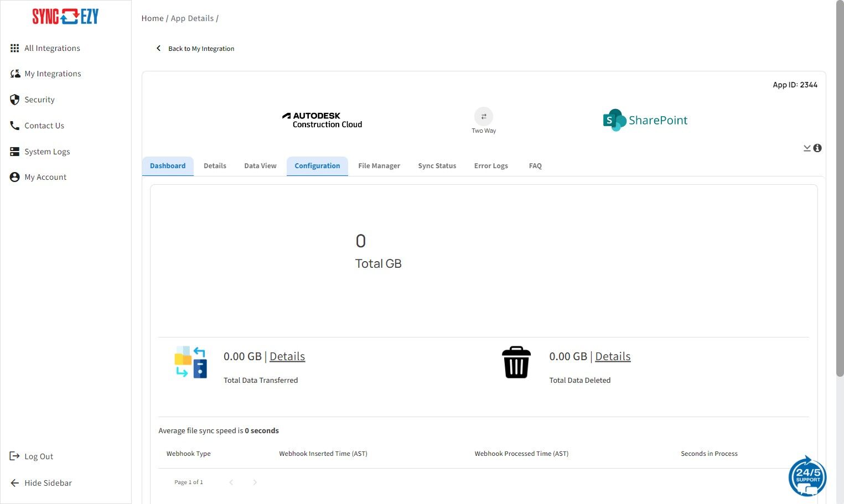This screenshot has height=504, width=844.
Task: Click the My Account profile icon
Action: (15, 177)
